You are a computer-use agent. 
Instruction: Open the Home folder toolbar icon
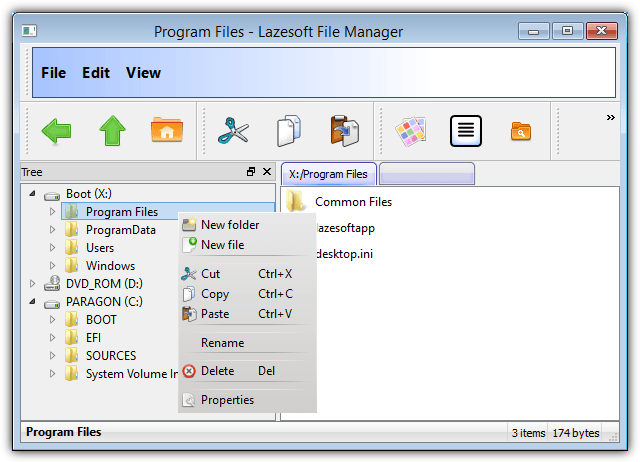[167, 130]
